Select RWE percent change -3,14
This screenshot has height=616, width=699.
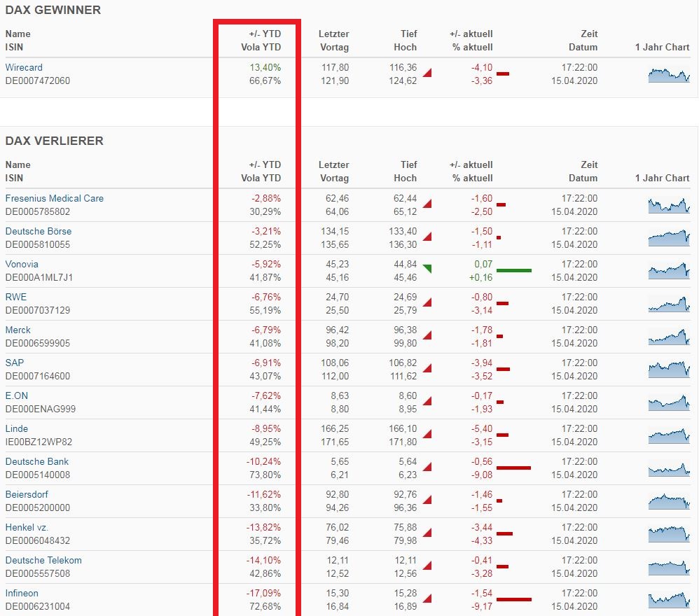coord(482,310)
